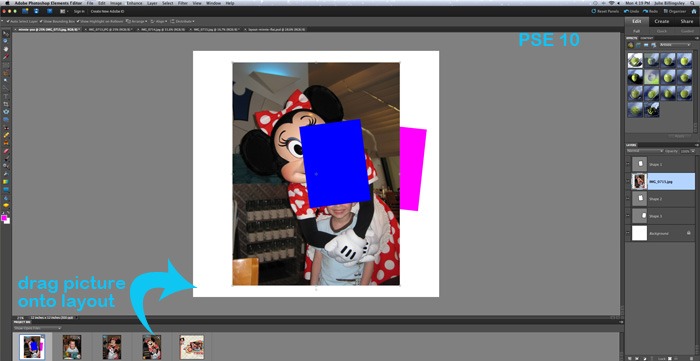Click the Undo button
700x361 pixels.
(632, 11)
